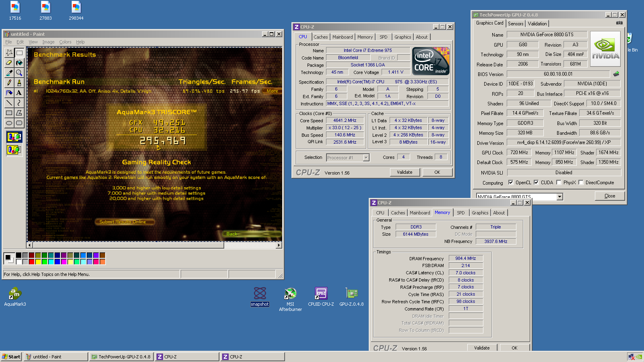
Task: Select the Ellipse shape tool
Action: [9, 123]
